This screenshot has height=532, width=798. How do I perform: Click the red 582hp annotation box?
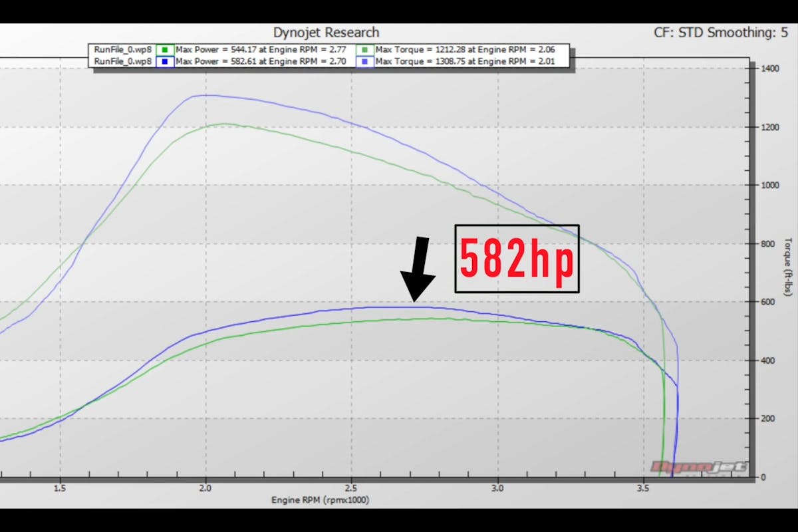coord(517,259)
